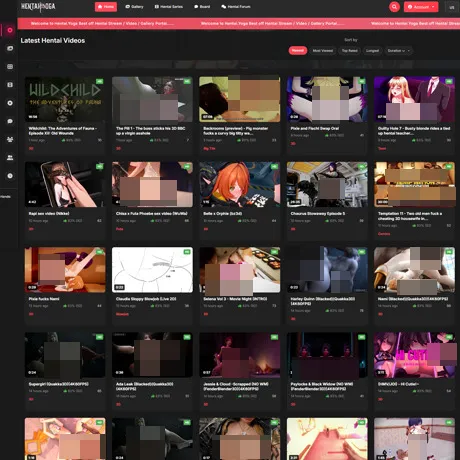The image size is (460, 460).
Task: Click the Teen tag under the Guilty Hole 7 card
Action: coord(382,149)
